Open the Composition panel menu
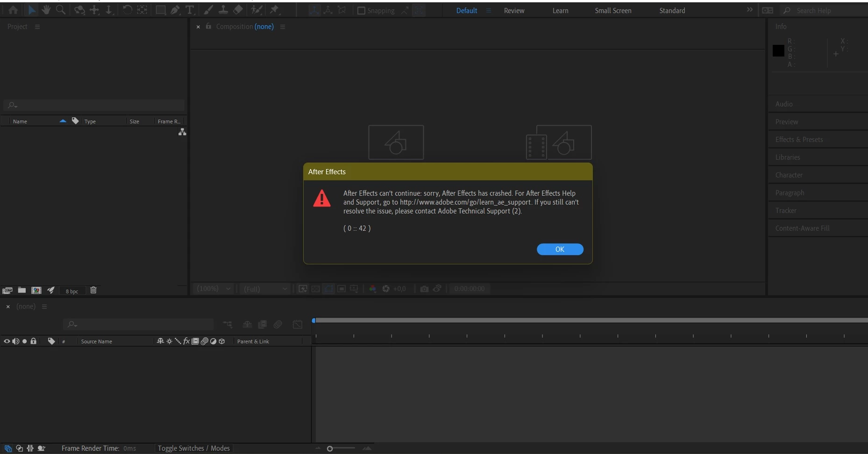 click(283, 27)
